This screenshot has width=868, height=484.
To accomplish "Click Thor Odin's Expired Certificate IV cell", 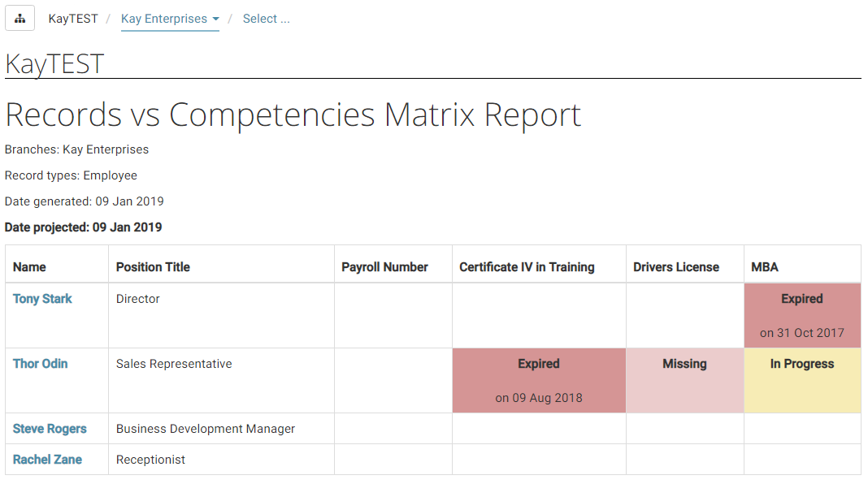I will (x=539, y=381).
